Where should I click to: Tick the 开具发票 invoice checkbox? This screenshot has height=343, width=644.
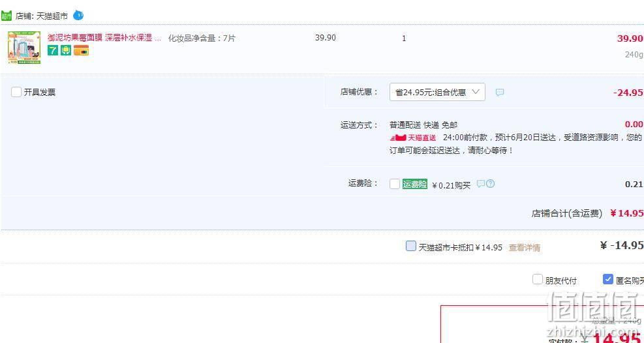coord(16,92)
